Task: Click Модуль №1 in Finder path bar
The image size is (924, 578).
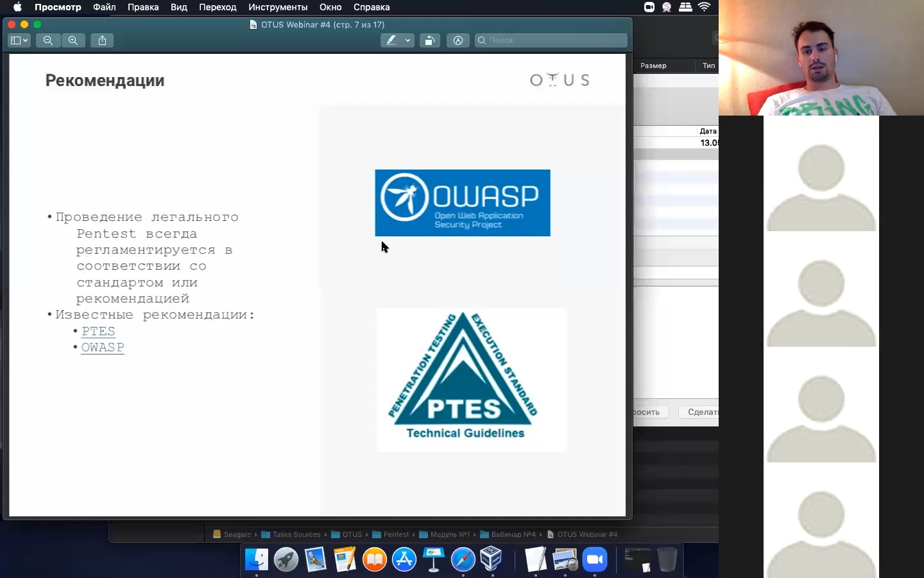Action: pyautogui.click(x=445, y=534)
